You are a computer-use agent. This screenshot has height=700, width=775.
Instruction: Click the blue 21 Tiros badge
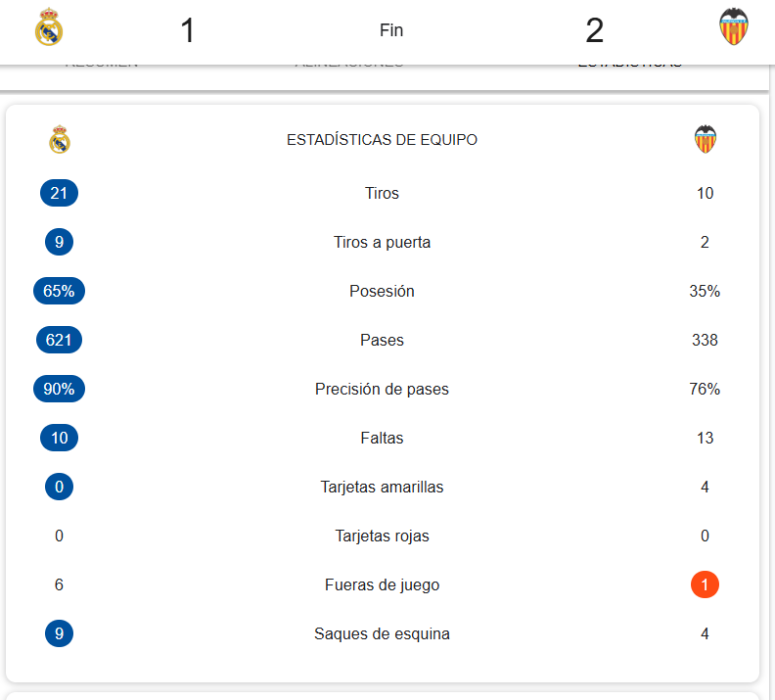pos(59,193)
